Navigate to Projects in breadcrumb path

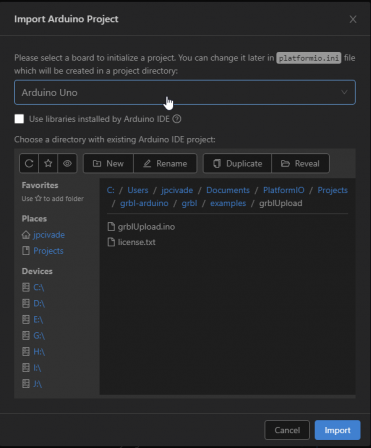point(332,190)
